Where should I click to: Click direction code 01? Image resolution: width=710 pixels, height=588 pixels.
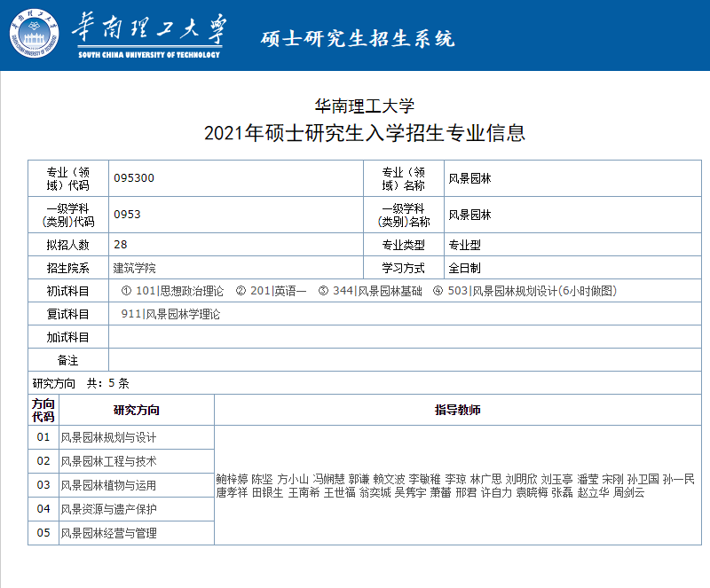tap(43, 437)
